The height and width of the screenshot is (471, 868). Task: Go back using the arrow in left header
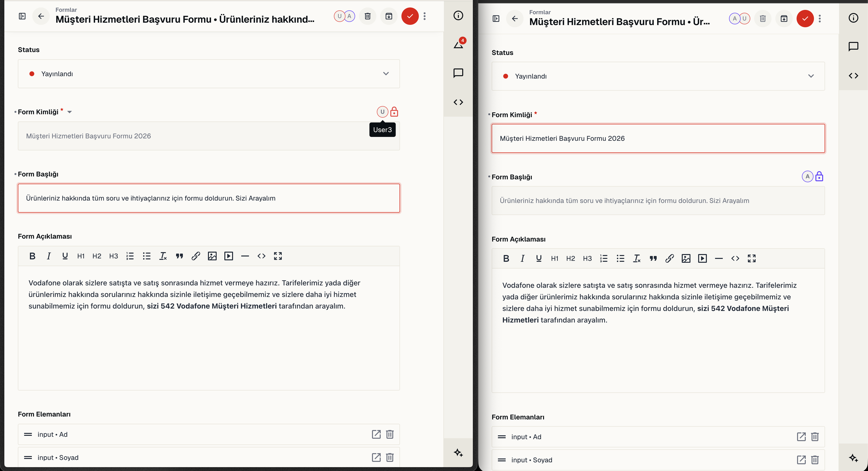pos(41,16)
